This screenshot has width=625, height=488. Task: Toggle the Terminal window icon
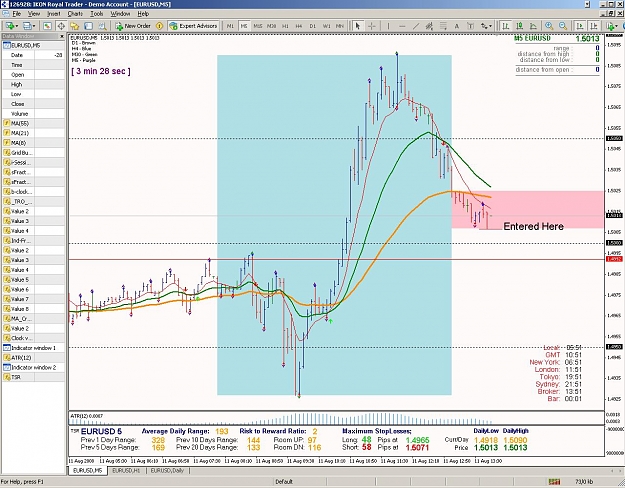(x=88, y=26)
